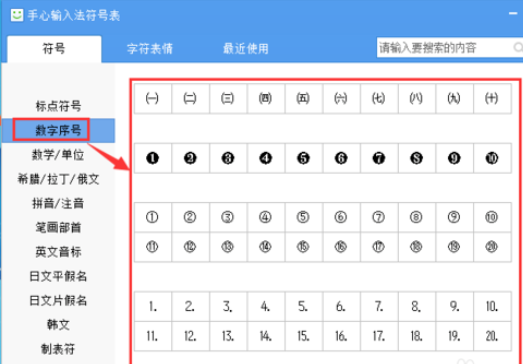
Task: Insert the white circled ⑦ symbol
Action: coord(379,217)
